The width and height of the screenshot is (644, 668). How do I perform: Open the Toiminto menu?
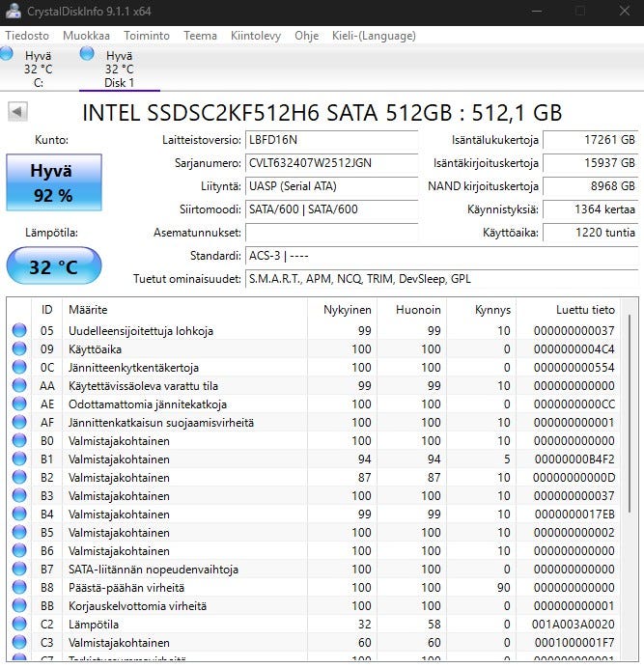147,36
